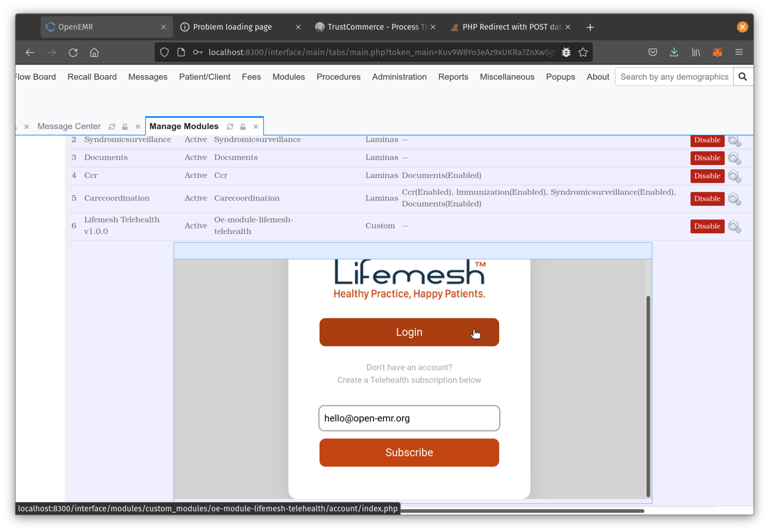The height and width of the screenshot is (532, 769).
Task: Click the demographics search magnifier button
Action: (743, 77)
